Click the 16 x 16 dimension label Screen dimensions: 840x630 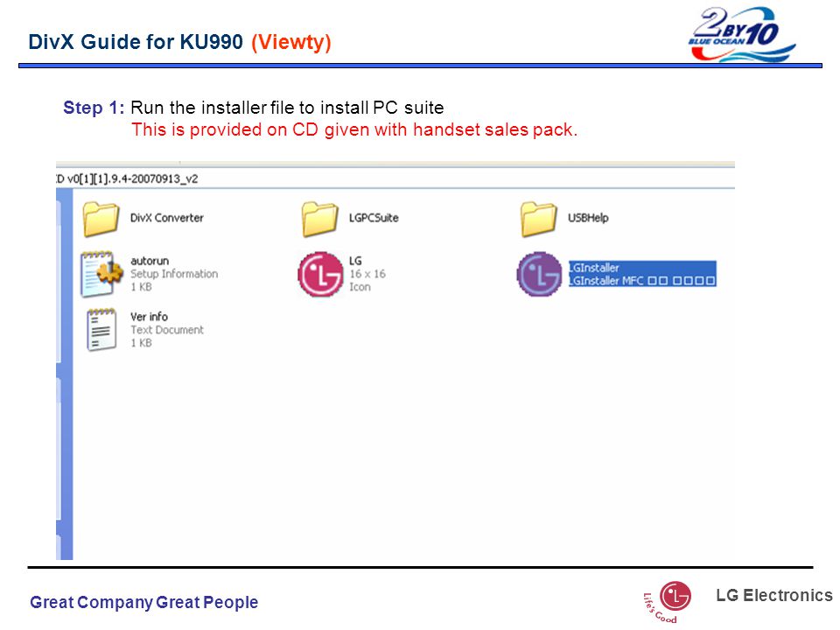point(367,274)
